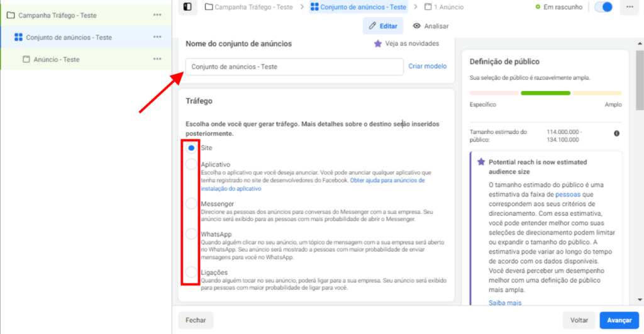Click the green Em rascunho status dot
The width and height of the screenshot is (644, 334).
(x=538, y=7)
